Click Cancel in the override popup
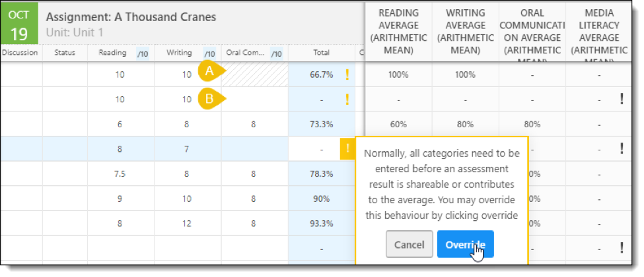Viewport: 644px width, 277px height. (409, 244)
